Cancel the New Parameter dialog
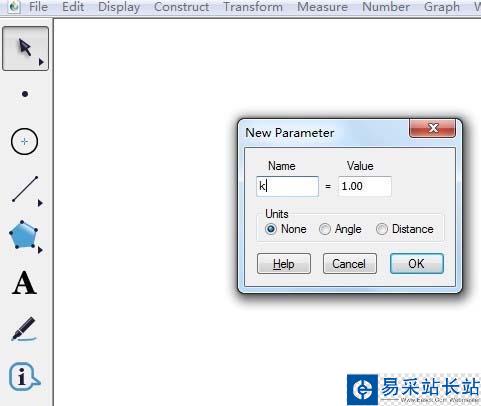Viewport: 481px width, 406px height. tap(350, 264)
